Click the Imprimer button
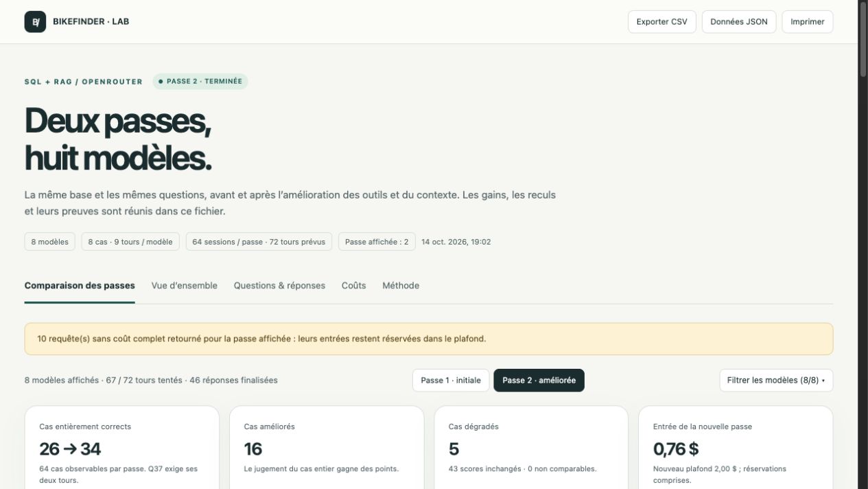This screenshot has height=489, width=868. click(x=808, y=21)
